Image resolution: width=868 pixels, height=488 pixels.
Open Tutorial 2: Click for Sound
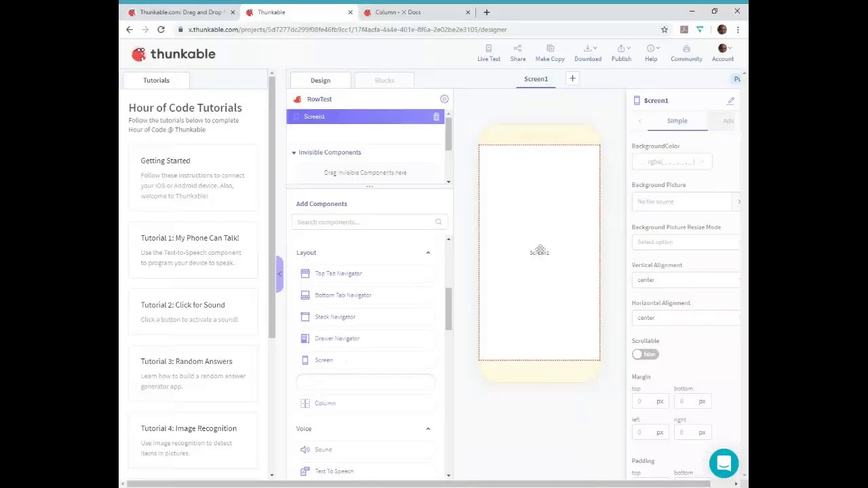[x=193, y=312]
